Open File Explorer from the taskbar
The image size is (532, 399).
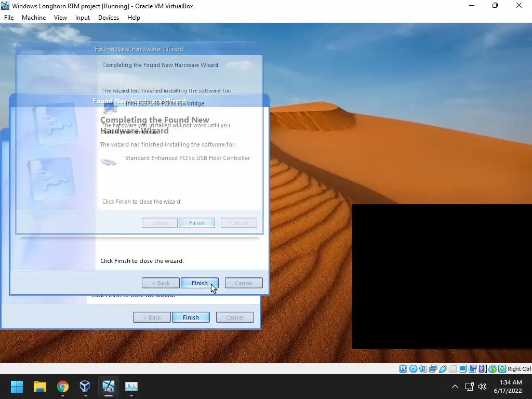point(39,387)
